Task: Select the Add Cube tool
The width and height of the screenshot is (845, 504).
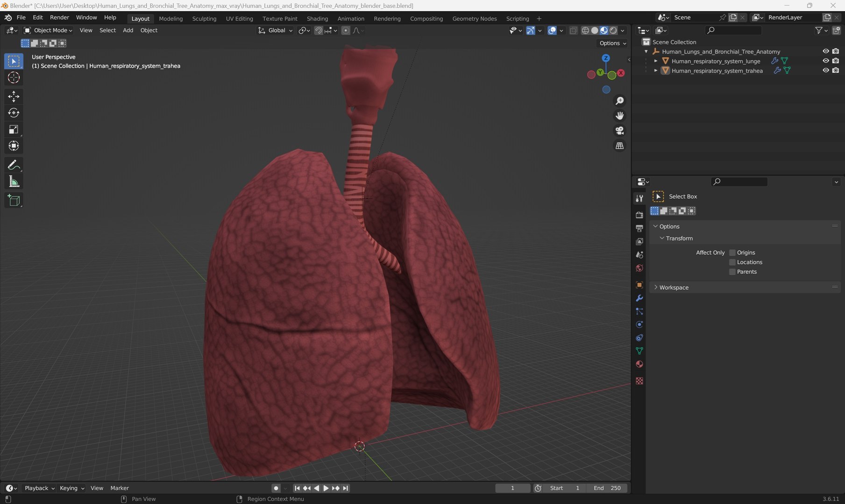Action: click(14, 201)
